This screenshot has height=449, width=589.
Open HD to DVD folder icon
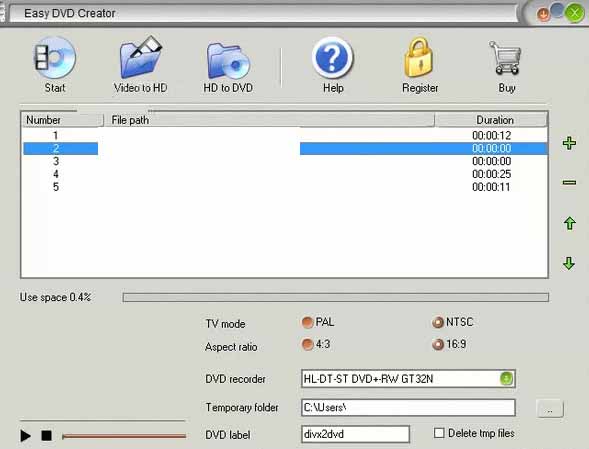228,60
